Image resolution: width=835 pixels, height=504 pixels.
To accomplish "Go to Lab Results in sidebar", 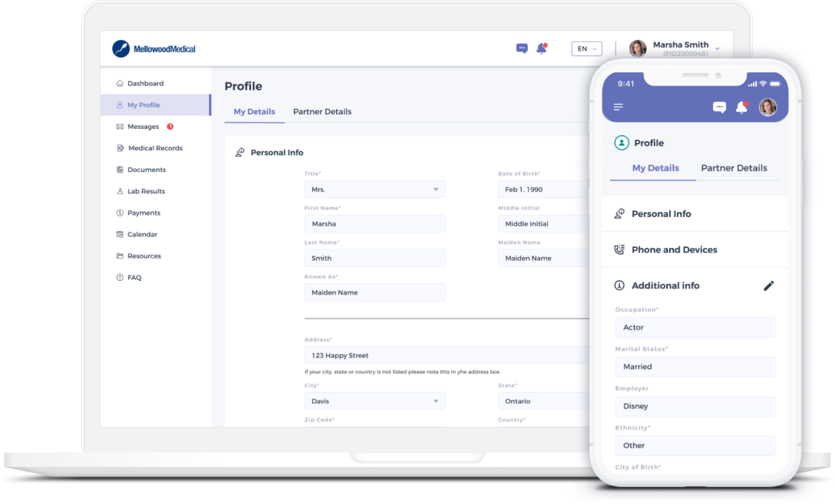I will [146, 191].
